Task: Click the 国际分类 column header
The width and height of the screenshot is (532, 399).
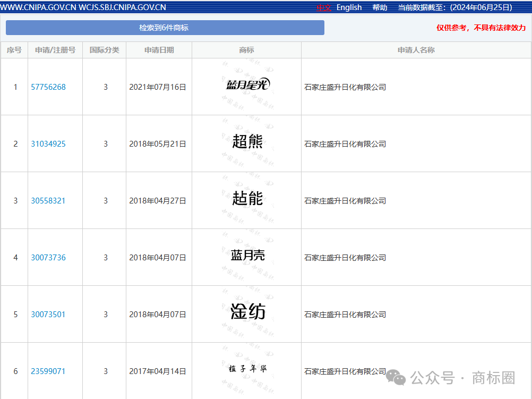Action: click(105, 50)
